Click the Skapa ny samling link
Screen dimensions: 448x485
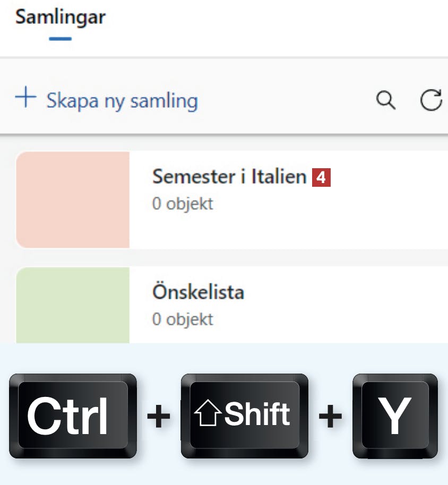click(x=122, y=100)
